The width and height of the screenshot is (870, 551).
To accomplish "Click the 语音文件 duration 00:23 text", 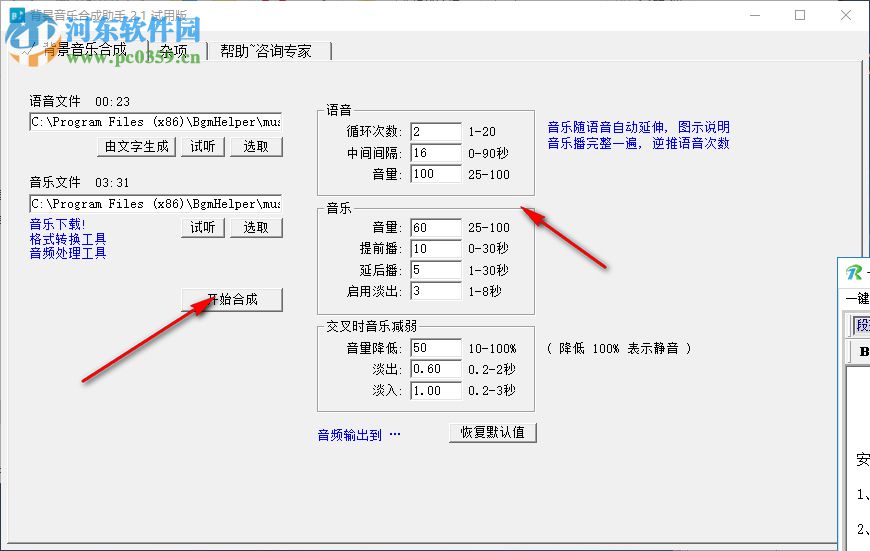I will [x=113, y=102].
